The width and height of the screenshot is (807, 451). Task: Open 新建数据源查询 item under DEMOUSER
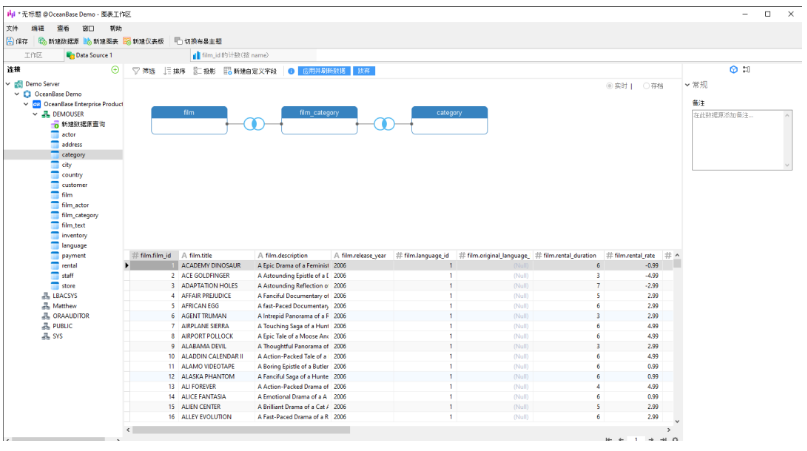click(83, 125)
